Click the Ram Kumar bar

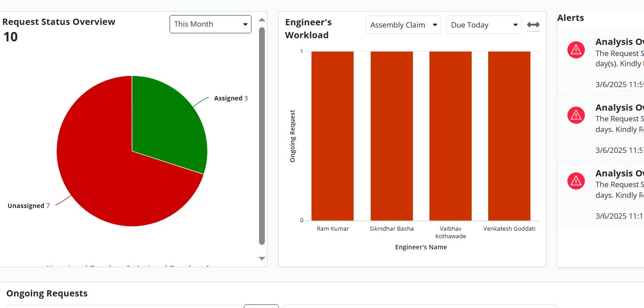pos(332,136)
